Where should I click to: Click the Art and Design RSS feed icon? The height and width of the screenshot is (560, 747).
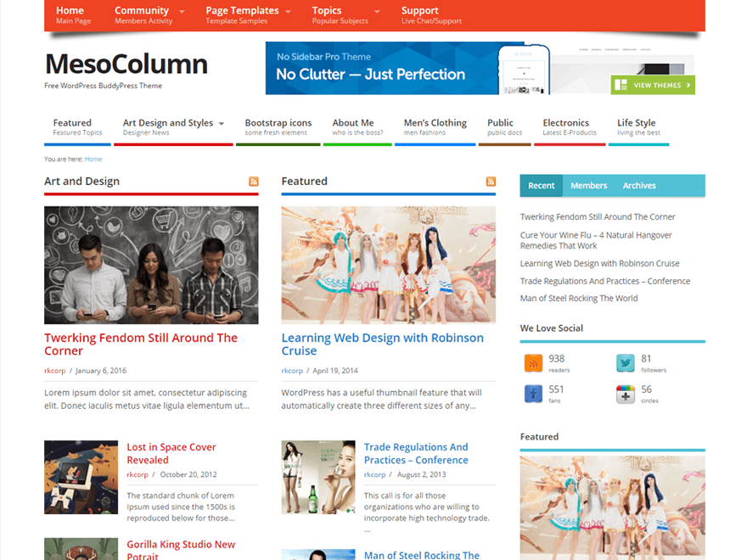[253, 182]
